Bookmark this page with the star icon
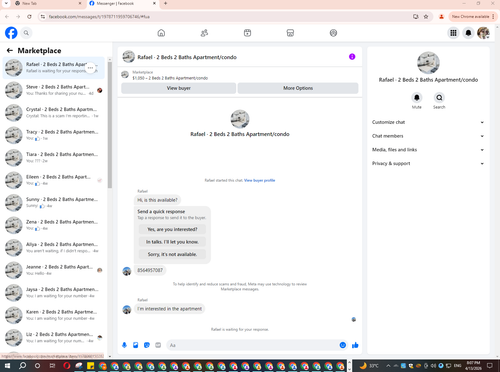Image resolution: width=500 pixels, height=372 pixels. click(x=426, y=16)
